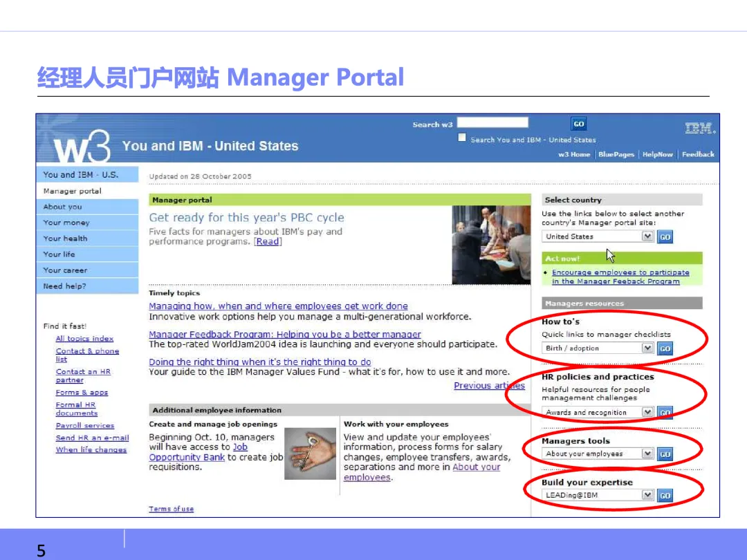Open Forms & apps link

click(82, 393)
